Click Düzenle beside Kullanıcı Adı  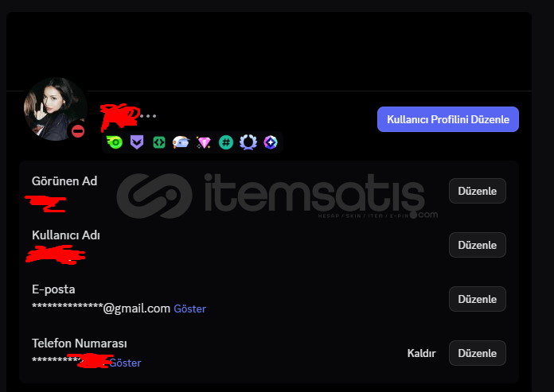tap(478, 245)
